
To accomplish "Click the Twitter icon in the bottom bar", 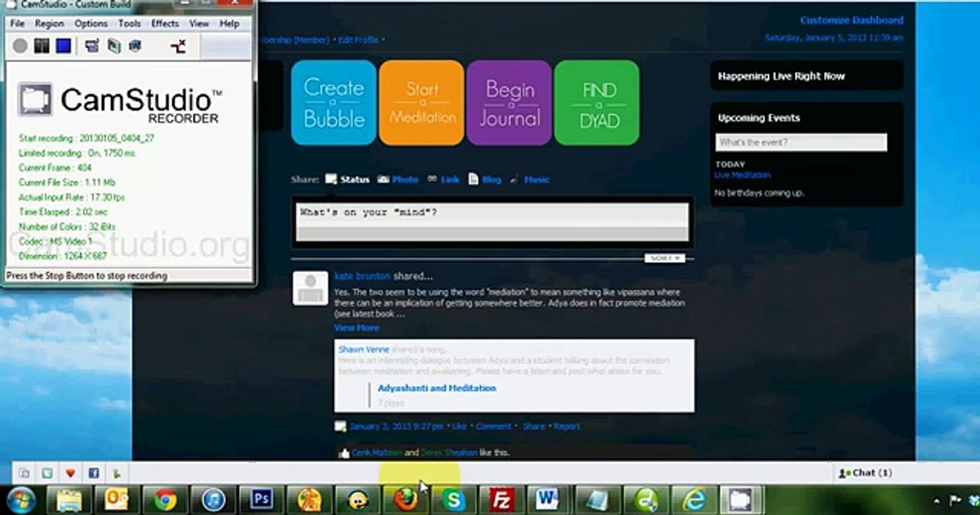I will (x=47, y=473).
